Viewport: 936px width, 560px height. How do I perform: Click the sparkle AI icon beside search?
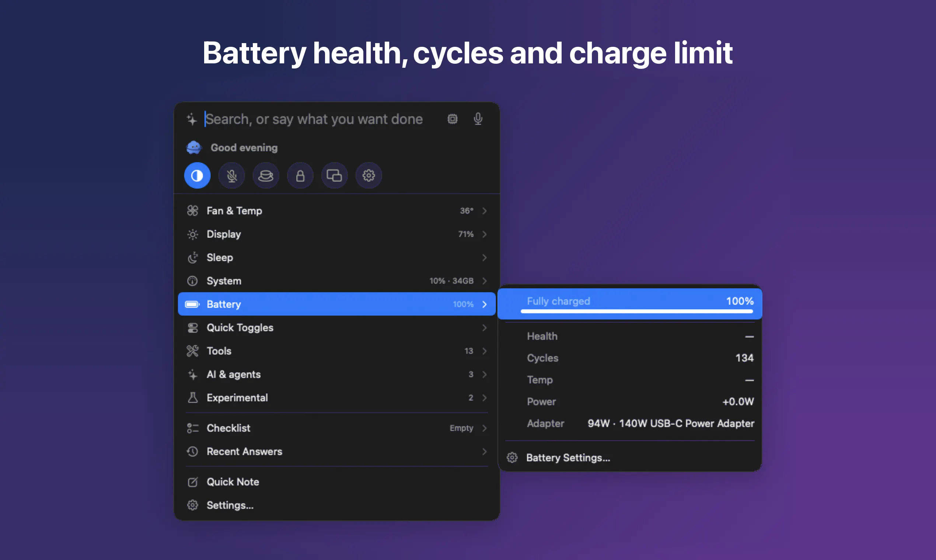point(192,119)
